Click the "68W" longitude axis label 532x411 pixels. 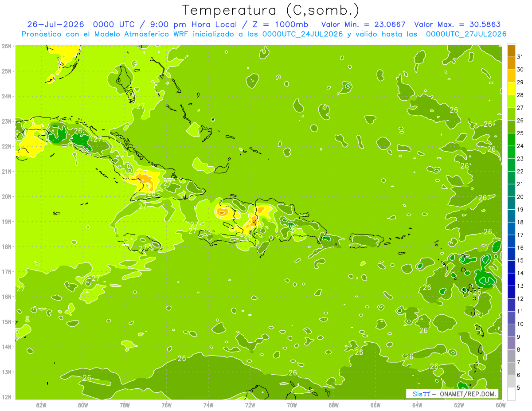coord(334,405)
